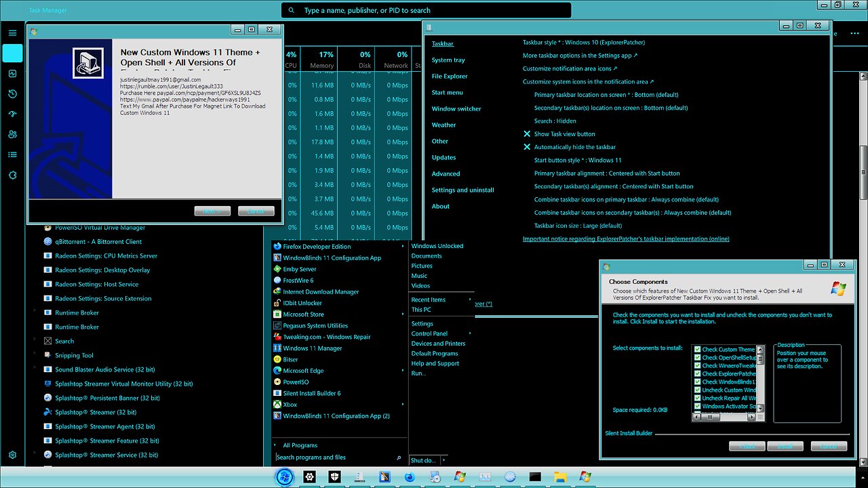868x488 pixels.
Task: Open Task Manager graph icon on taskbar
Action: [485, 477]
